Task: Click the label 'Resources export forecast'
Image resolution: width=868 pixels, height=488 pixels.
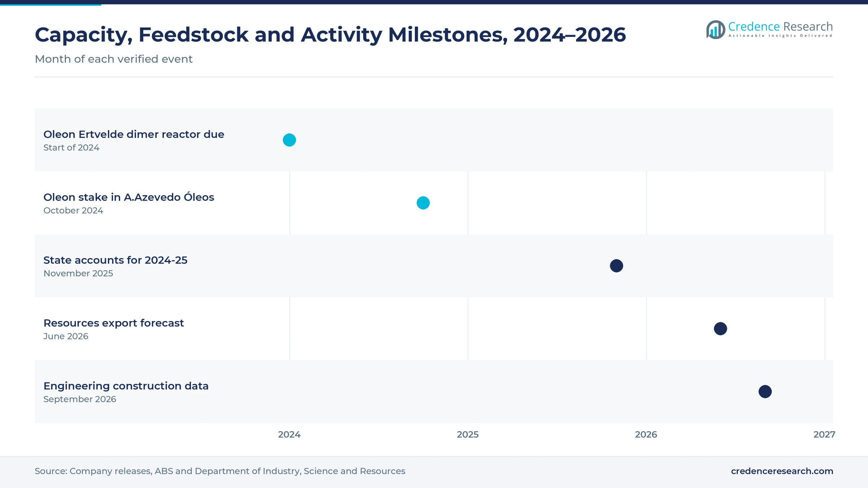Action: click(x=114, y=323)
